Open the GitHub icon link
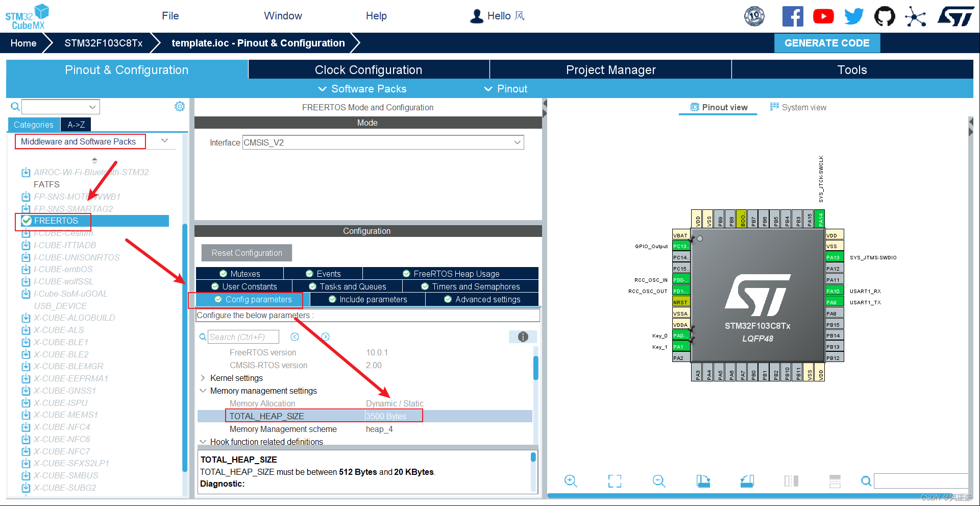Viewport: 980px width, 506px height. point(885,16)
